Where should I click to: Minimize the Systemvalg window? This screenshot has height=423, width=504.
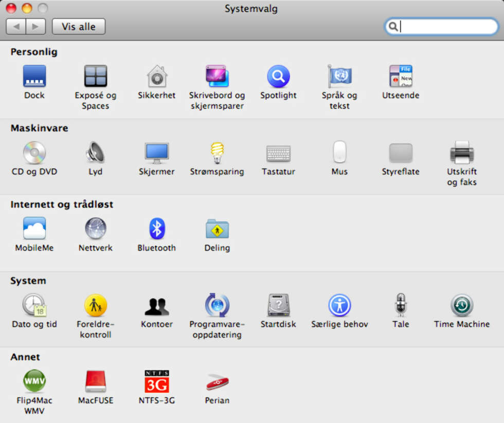coord(27,8)
